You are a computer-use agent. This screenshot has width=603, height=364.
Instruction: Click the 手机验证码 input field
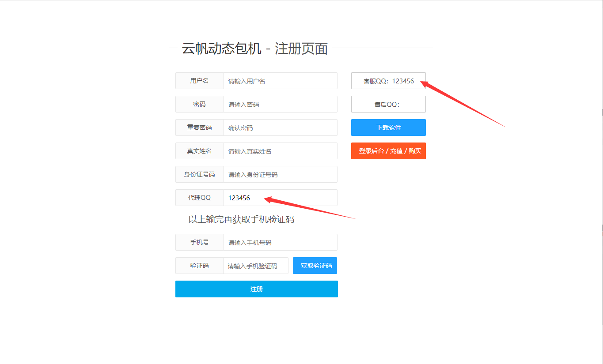pyautogui.click(x=256, y=266)
